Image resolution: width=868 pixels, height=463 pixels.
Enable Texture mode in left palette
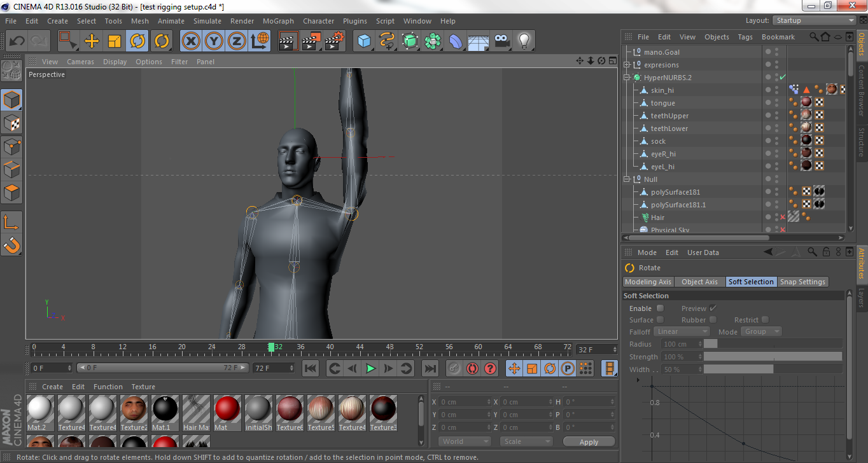point(12,123)
